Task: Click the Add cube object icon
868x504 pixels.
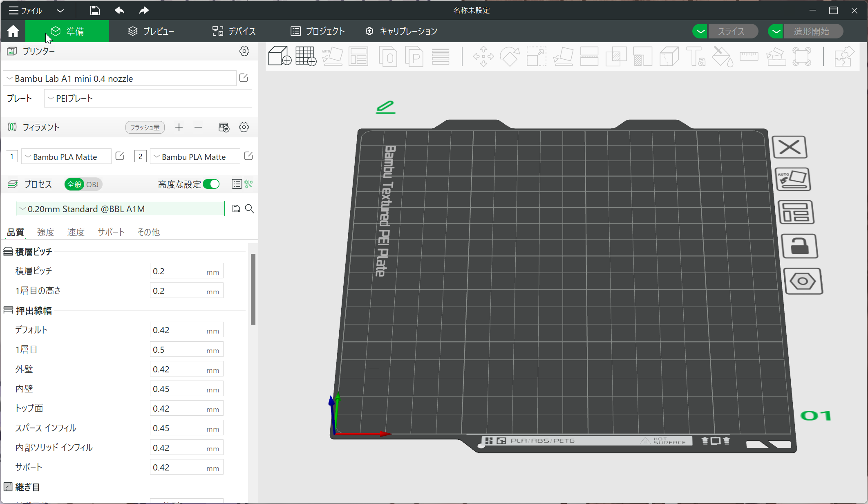Action: point(280,56)
